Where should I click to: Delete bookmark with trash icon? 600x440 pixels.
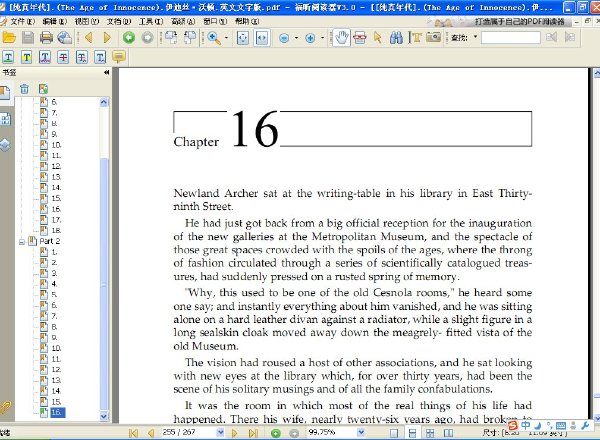[x=24, y=89]
